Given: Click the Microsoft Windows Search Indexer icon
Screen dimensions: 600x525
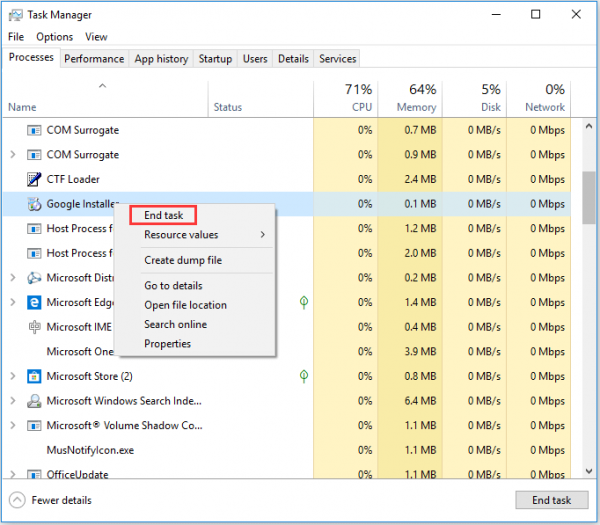Looking at the screenshot, I should (34, 401).
